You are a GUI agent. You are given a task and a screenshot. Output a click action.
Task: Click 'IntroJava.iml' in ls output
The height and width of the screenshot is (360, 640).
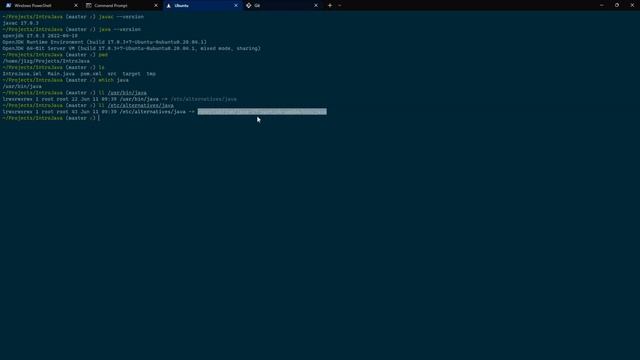tap(22, 74)
